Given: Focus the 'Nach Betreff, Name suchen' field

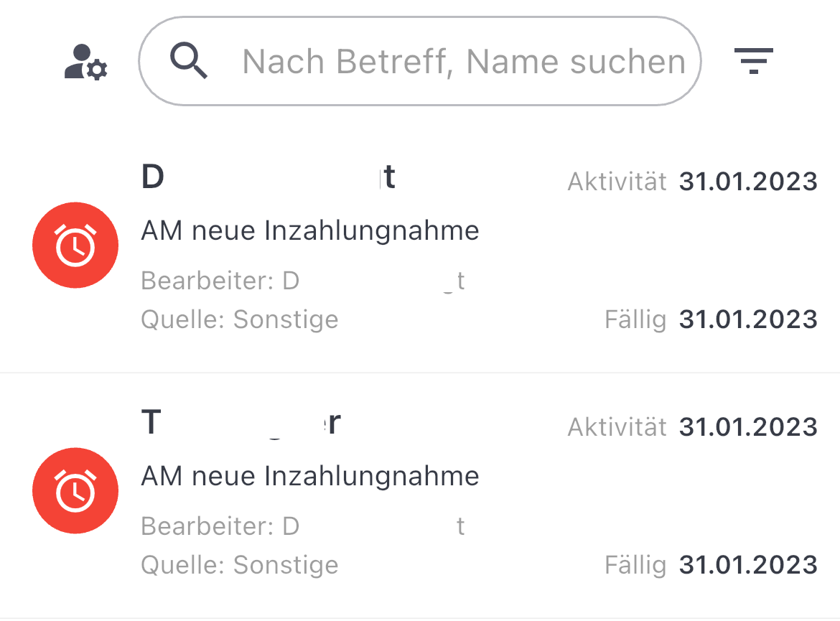Looking at the screenshot, I should pyautogui.click(x=463, y=62).
